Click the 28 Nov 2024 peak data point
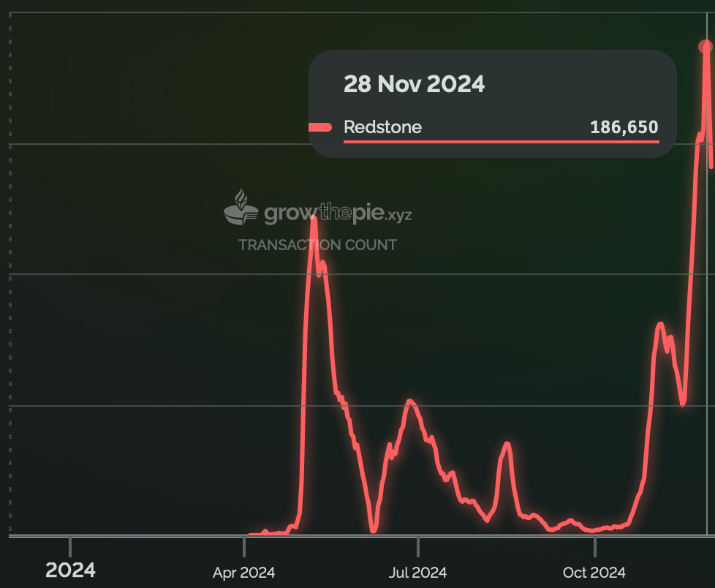This screenshot has height=588, width=715. point(705,47)
